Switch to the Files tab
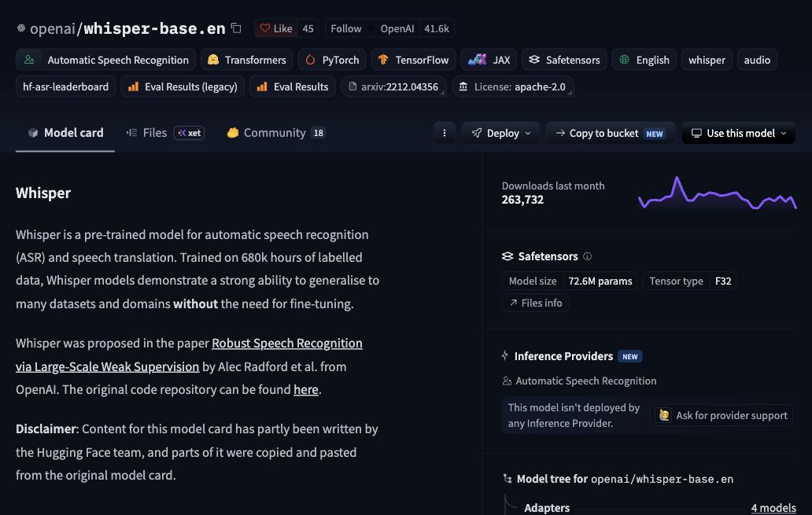 [x=146, y=133]
